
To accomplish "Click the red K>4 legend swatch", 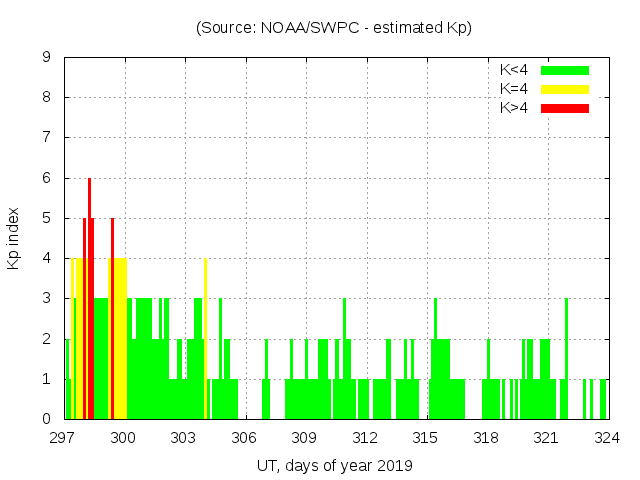I will click(565, 108).
